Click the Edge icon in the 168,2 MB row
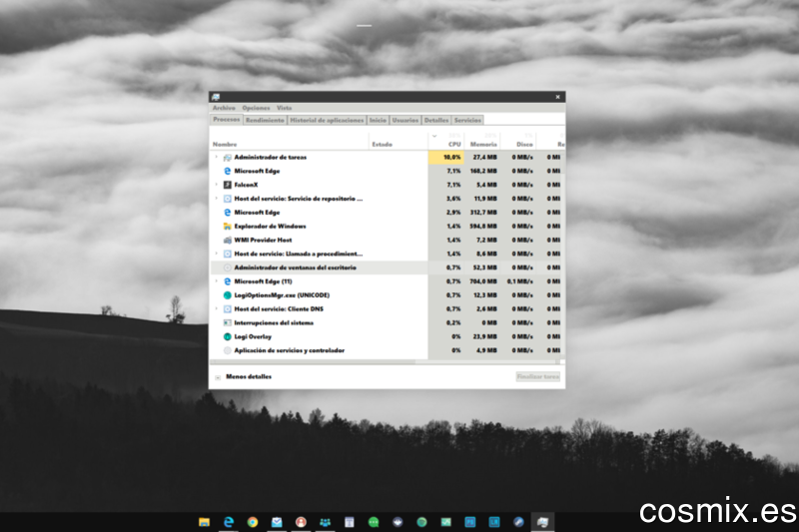 228,172
